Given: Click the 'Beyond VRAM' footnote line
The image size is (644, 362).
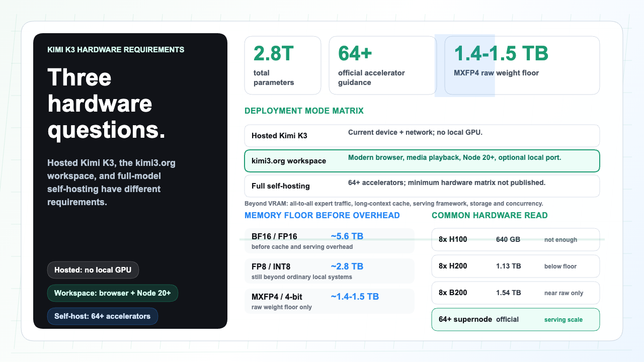Looking at the screenshot, I should point(394,204).
